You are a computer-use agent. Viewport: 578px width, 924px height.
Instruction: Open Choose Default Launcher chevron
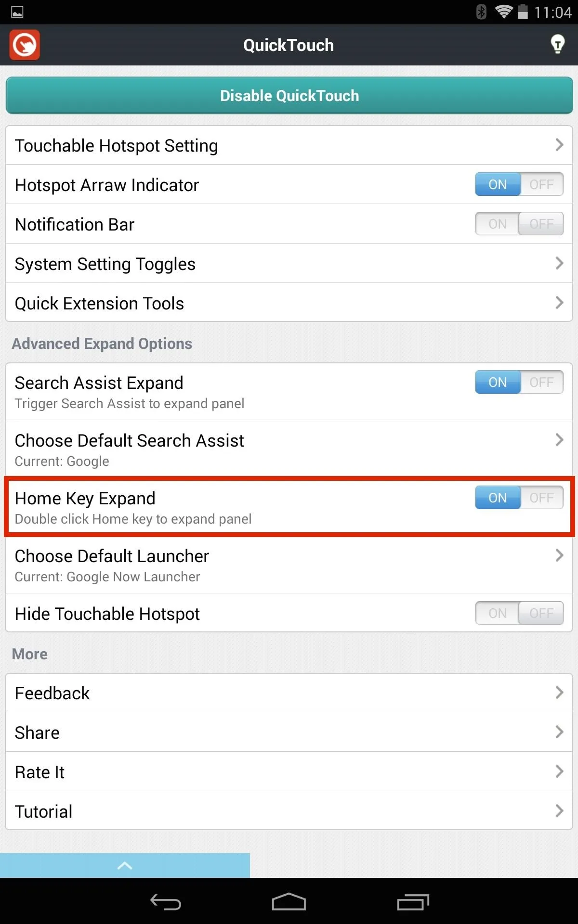(x=559, y=555)
